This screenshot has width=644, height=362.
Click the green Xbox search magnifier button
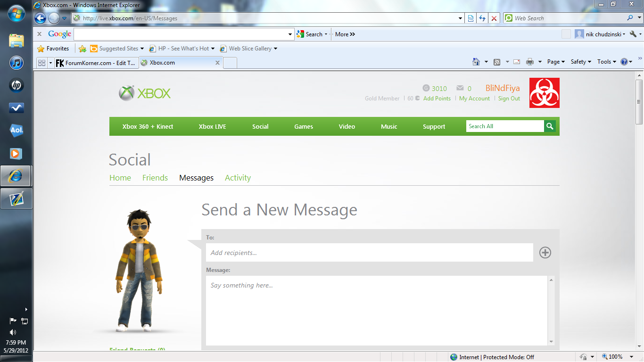click(x=550, y=126)
